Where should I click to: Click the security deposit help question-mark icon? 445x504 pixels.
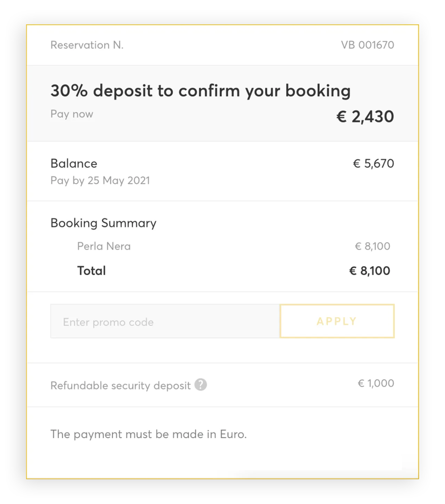click(201, 385)
